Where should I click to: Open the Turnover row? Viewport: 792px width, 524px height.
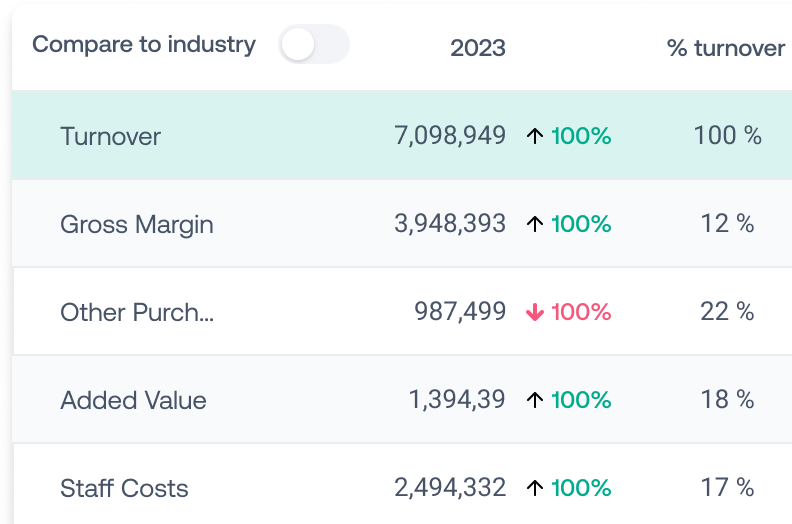click(x=110, y=136)
